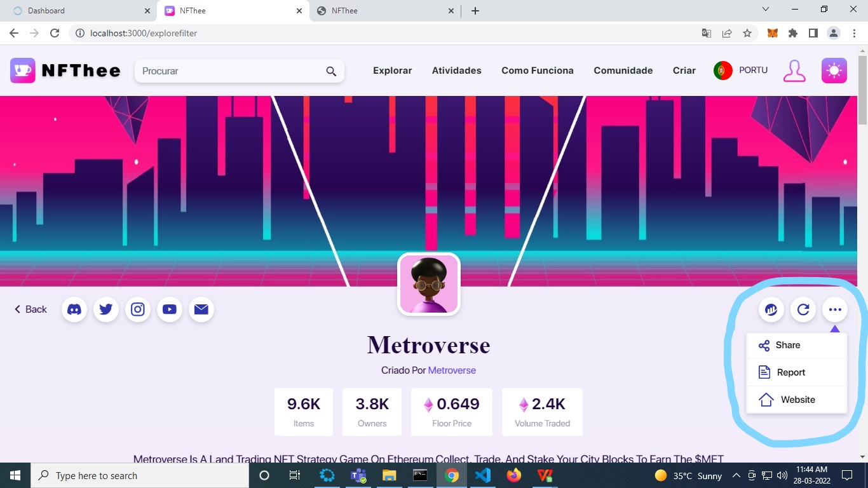Open Visual Studio Code from taskbar
This screenshot has width=868, height=488.
pos(482,475)
